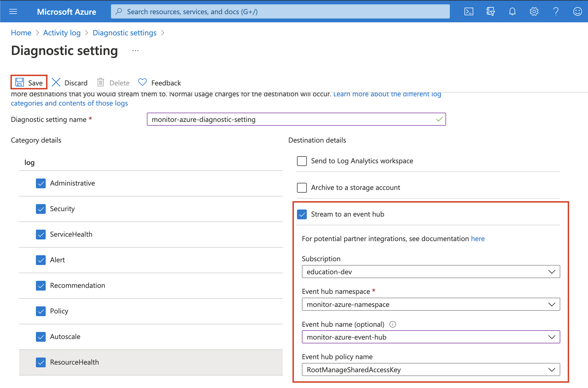Click the 'Event hub policy name' label
Screen dimensions: 588x388
click(x=337, y=357)
